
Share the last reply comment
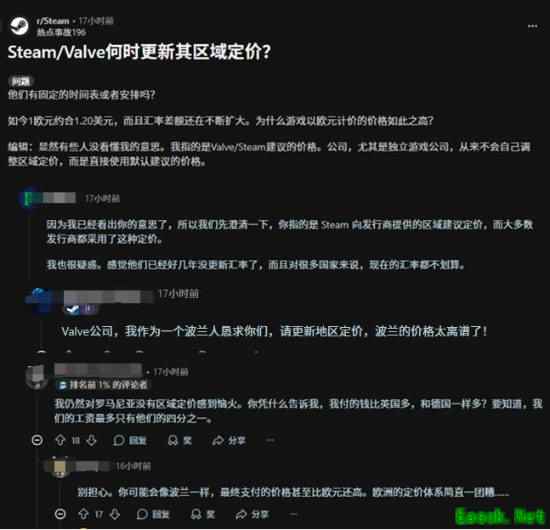252,514
